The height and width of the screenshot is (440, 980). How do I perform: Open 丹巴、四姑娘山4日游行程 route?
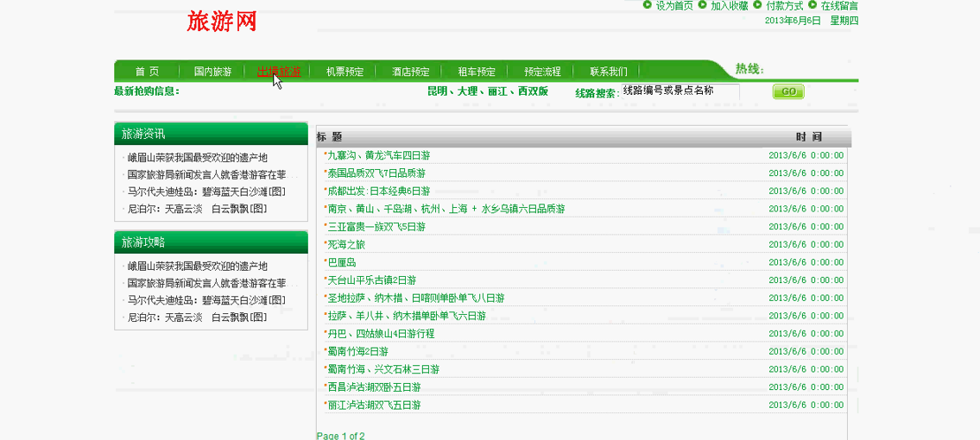(x=382, y=334)
